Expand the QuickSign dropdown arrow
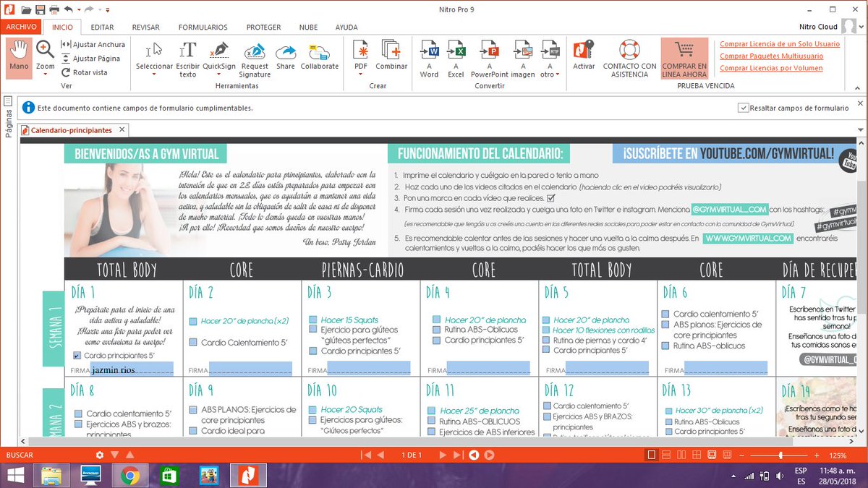Screen dimensions: 868x488 point(218,74)
